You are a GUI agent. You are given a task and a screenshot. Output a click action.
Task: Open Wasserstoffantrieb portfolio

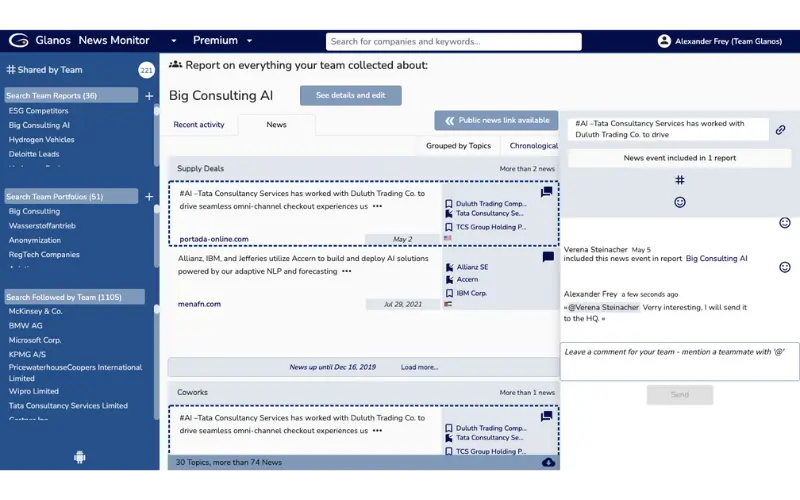tap(42, 226)
